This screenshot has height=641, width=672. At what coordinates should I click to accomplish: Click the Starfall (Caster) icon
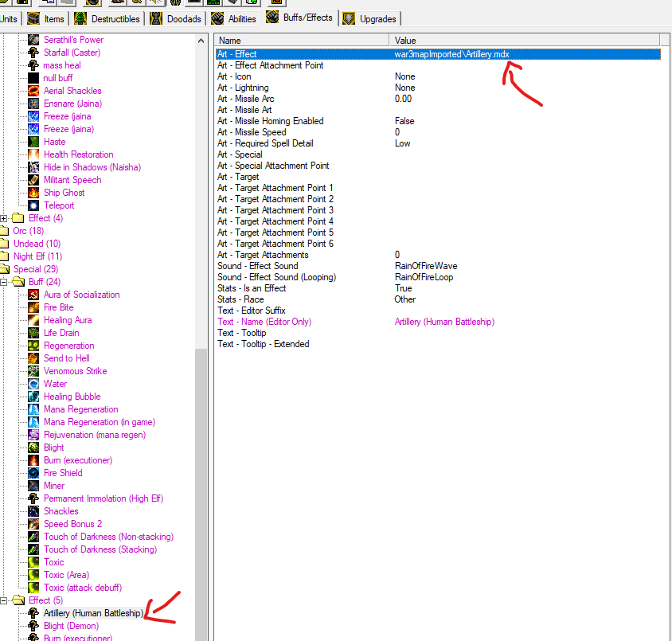pyautogui.click(x=33, y=53)
